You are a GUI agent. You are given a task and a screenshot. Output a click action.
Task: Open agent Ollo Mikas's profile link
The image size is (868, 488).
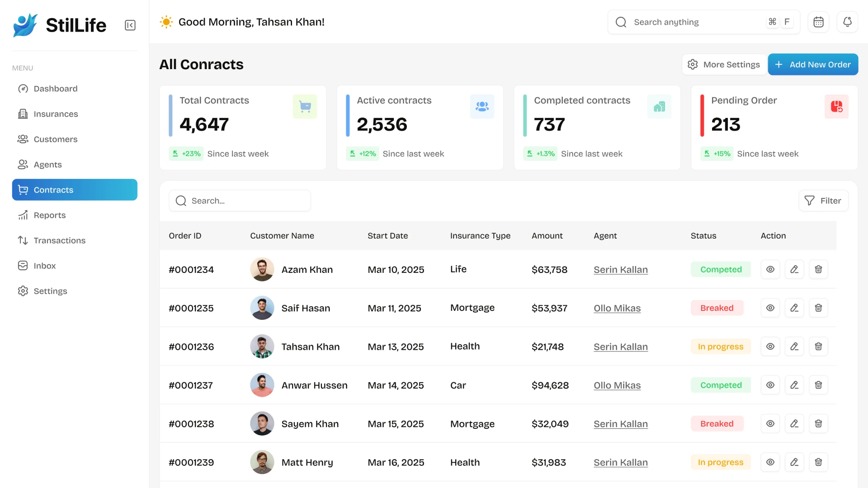pyautogui.click(x=617, y=308)
